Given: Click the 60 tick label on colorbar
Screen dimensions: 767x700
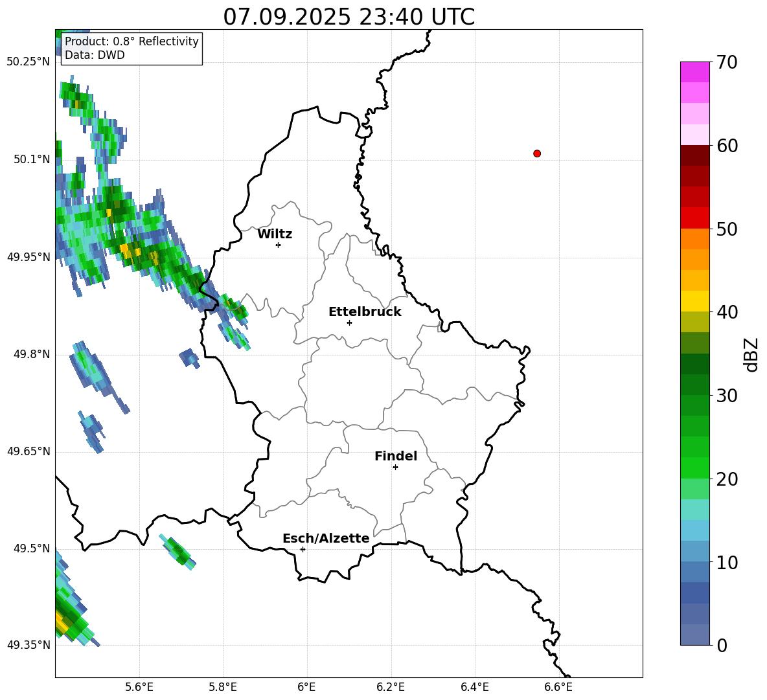Looking at the screenshot, I should coord(726,146).
